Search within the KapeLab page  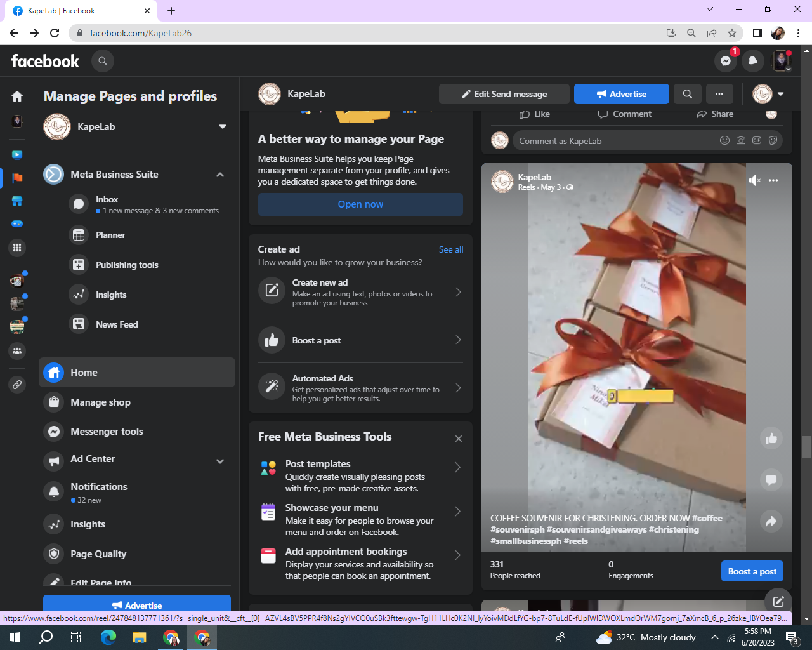point(688,94)
